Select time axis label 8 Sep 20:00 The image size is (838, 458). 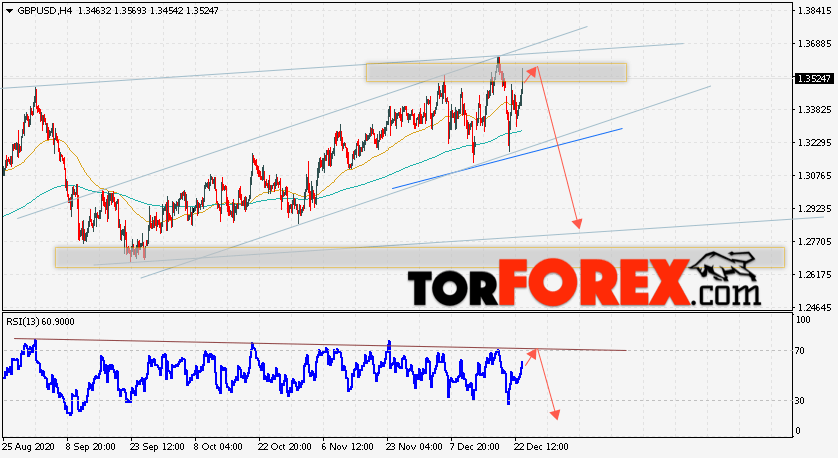coord(90,447)
